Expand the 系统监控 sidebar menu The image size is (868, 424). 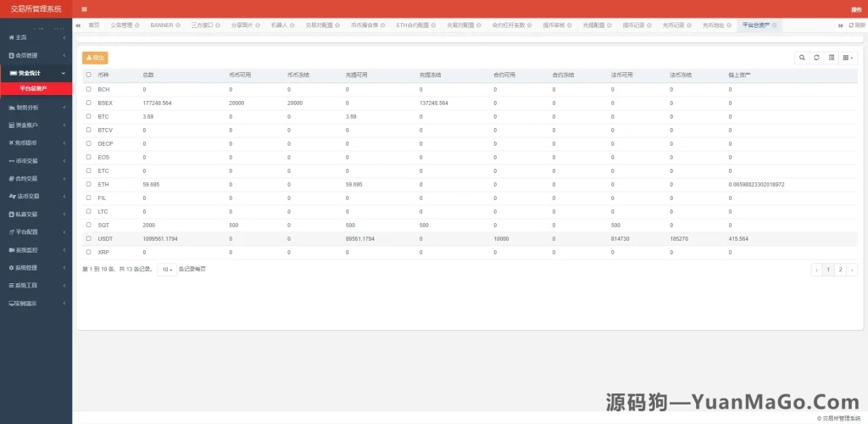click(36, 250)
